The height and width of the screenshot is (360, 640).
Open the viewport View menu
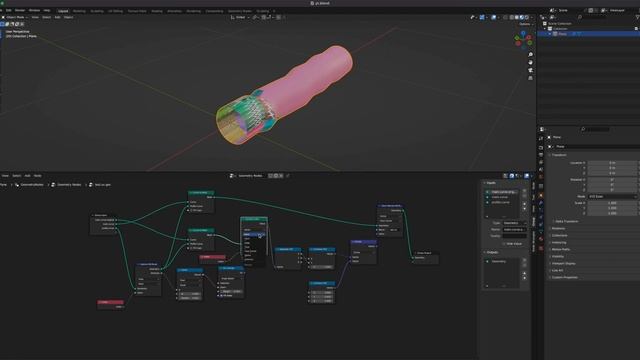[x=35, y=18]
